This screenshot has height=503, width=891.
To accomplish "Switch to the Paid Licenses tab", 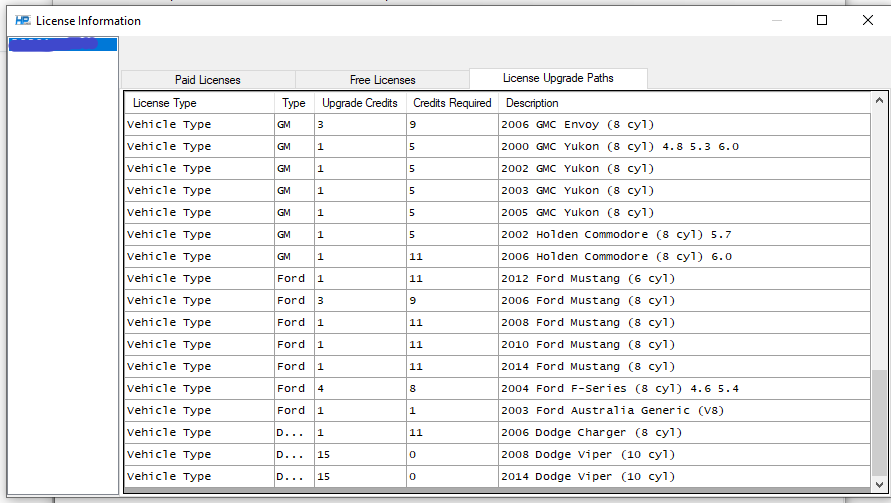I will click(x=208, y=80).
